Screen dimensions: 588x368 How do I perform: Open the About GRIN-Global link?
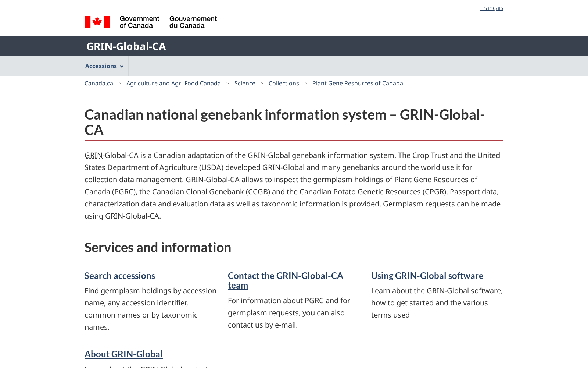click(x=123, y=354)
